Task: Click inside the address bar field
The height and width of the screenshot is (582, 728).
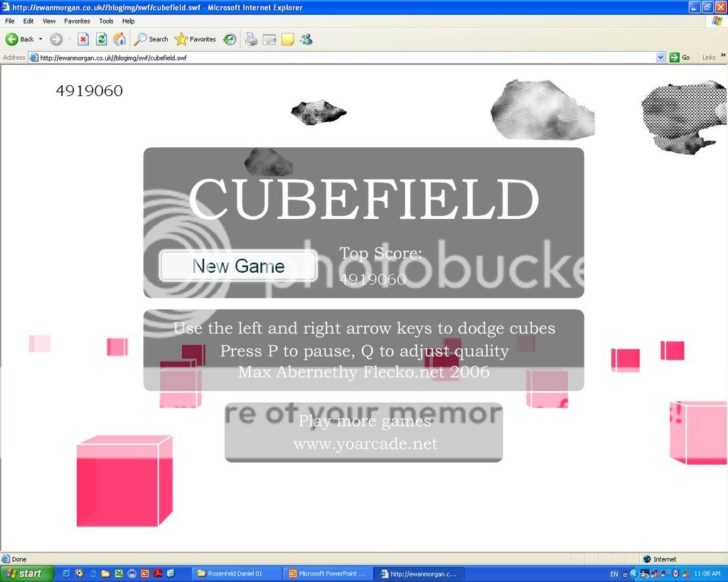Action: [x=284, y=57]
